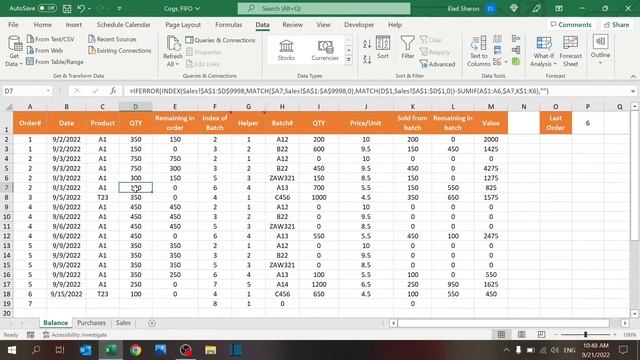
Task: Create a Forecast Sheet
Action: [570, 51]
